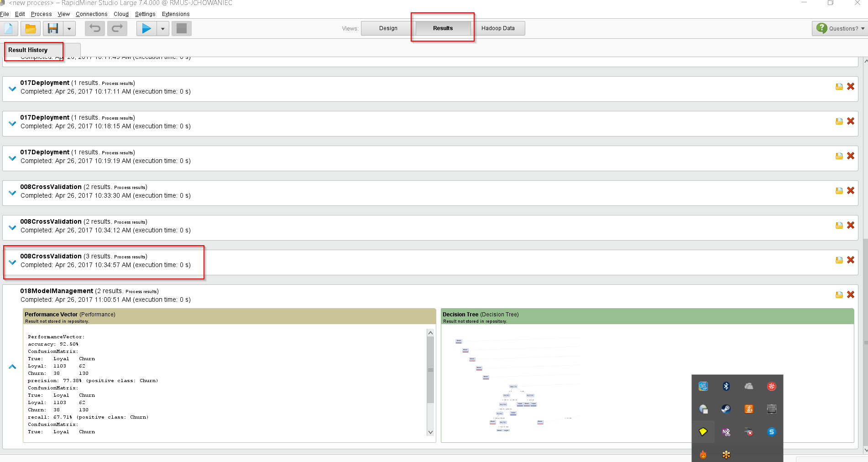Expand 008CrossValidation result from 10:33:30 AM
This screenshot has height=462, width=868.
12,193
